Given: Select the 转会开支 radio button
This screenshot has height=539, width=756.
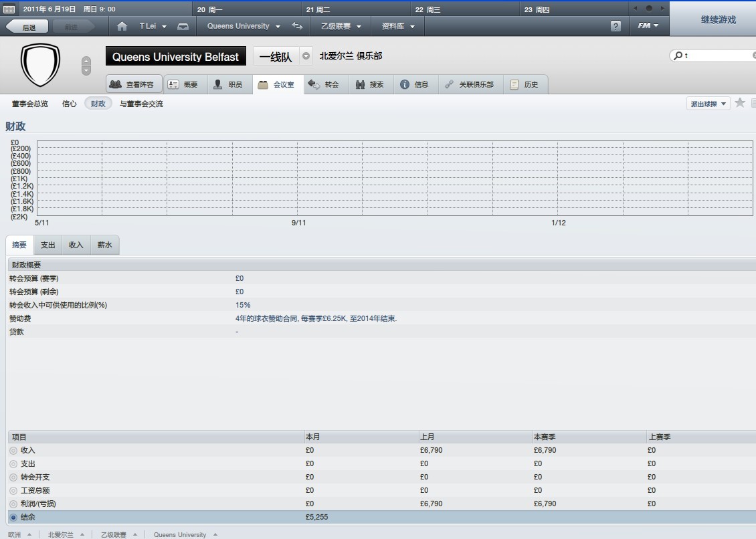Looking at the screenshot, I should click(x=13, y=477).
